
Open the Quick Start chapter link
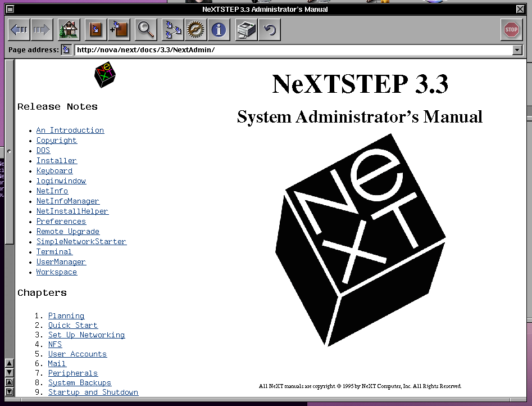click(x=72, y=326)
